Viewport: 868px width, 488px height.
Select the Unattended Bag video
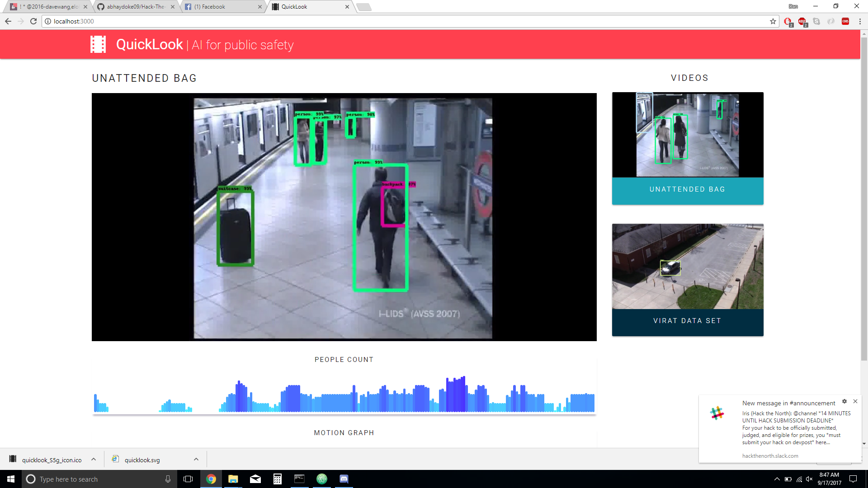pos(688,148)
